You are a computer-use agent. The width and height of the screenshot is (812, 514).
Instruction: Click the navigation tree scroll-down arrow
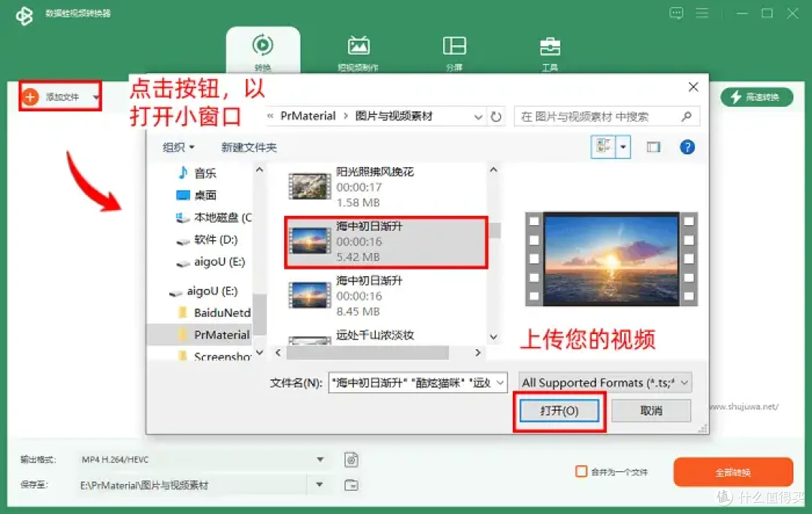click(x=259, y=352)
